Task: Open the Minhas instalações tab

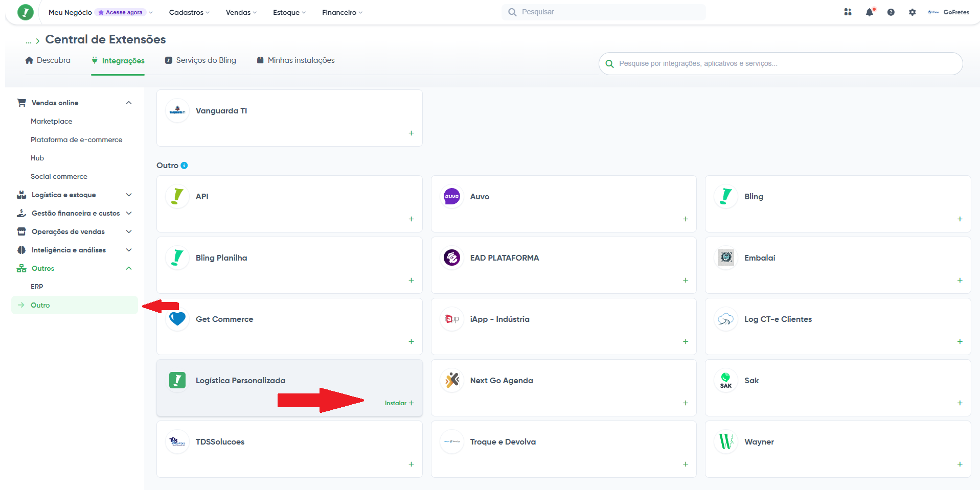Action: [x=295, y=60]
